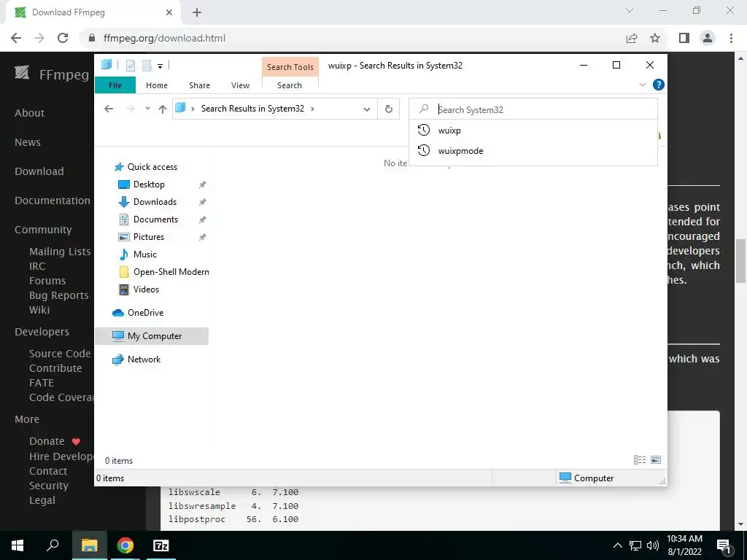Viewport: 747px width, 560px height.
Task: Switch to details view layout icon
Action: coord(640,460)
